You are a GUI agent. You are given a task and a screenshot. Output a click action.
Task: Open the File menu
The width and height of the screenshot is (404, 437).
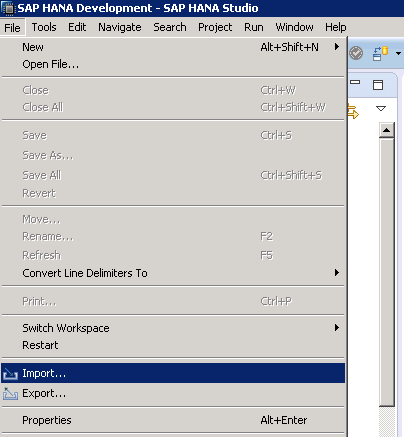tap(12, 28)
